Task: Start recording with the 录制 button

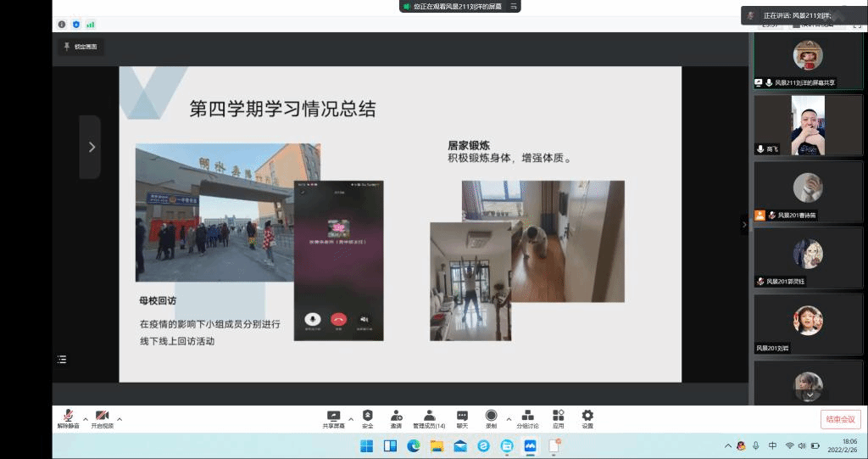Action: click(491, 416)
